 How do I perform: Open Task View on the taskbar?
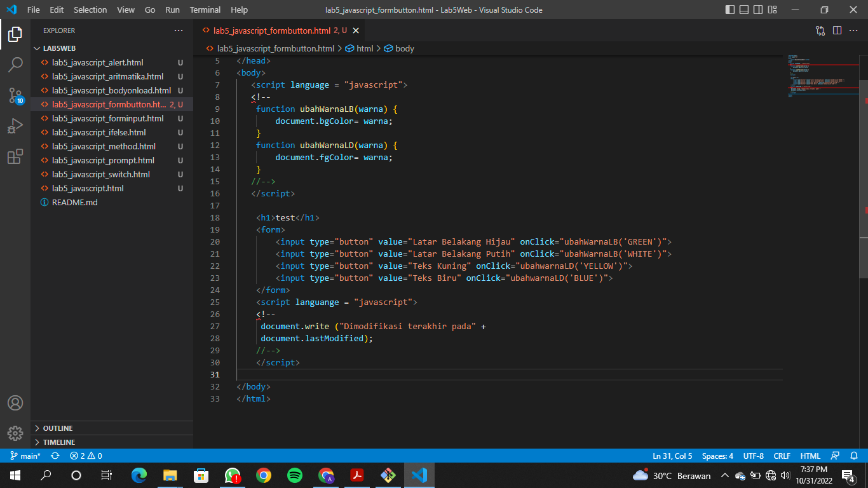107,475
